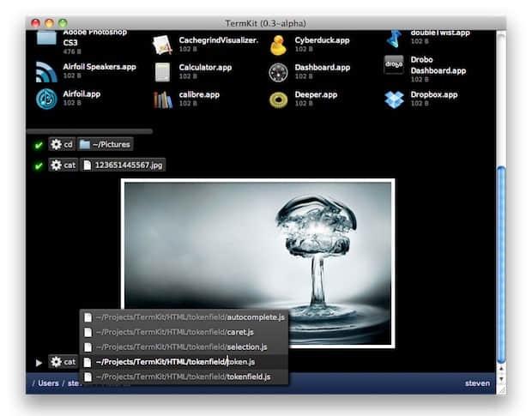The width and height of the screenshot is (532, 416).
Task: Click the water droplet image preview
Action: click(x=257, y=263)
